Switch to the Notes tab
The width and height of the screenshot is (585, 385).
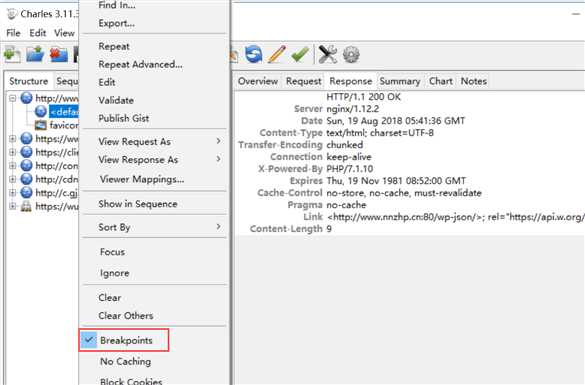(x=474, y=81)
